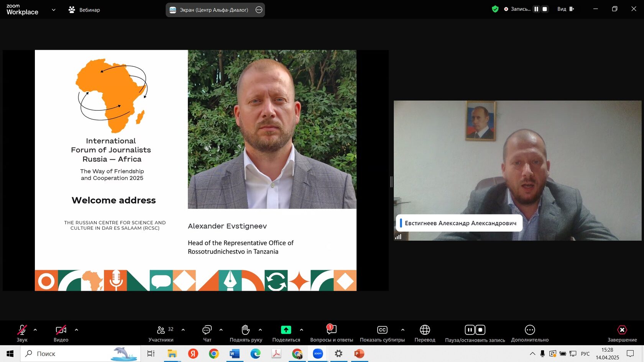
Task: Open the Чат chat panel
Action: coord(207,333)
